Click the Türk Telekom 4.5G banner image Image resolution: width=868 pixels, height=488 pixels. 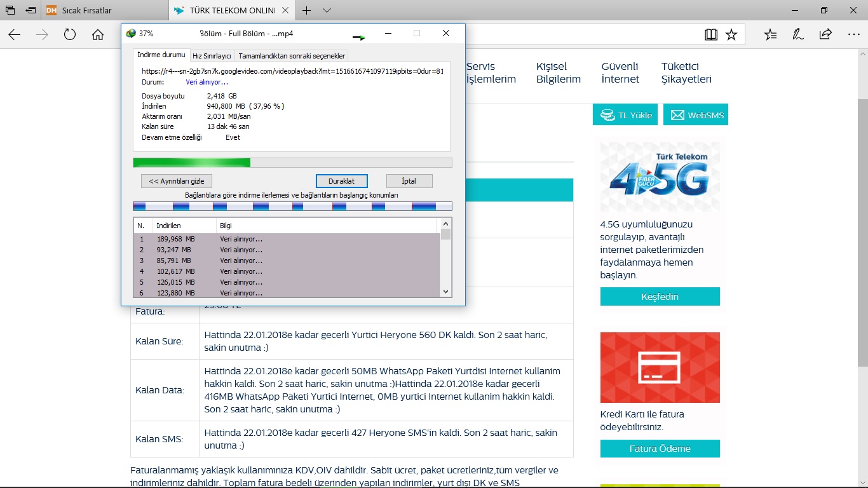tap(660, 178)
